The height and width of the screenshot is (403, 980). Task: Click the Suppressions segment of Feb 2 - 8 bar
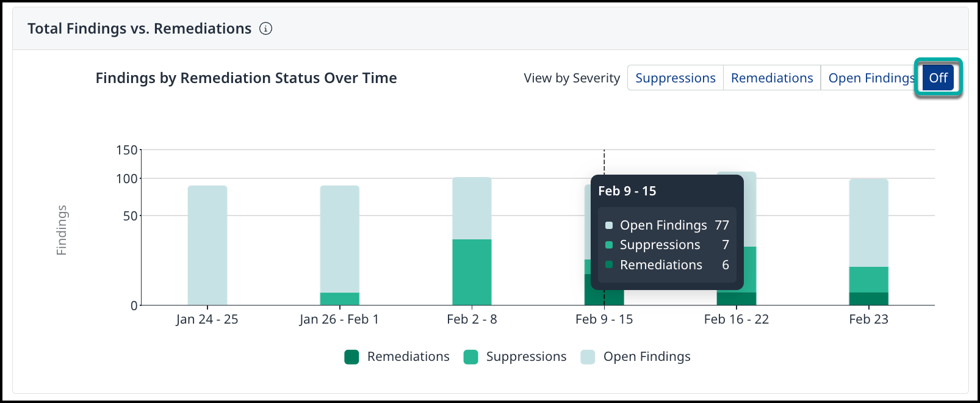point(472,272)
